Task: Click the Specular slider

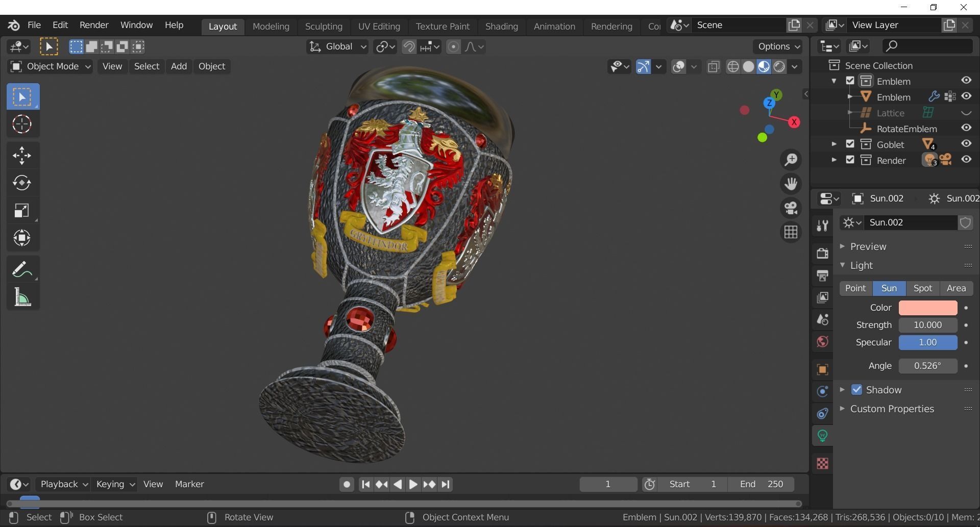Action: coord(927,342)
